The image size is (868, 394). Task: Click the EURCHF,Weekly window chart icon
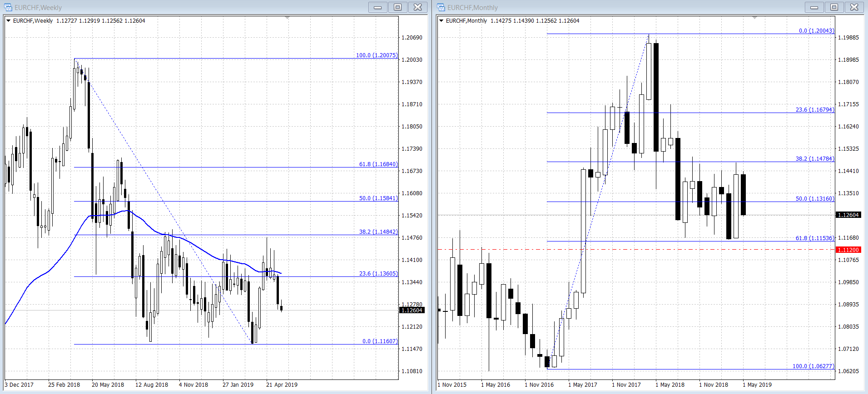pos(8,7)
